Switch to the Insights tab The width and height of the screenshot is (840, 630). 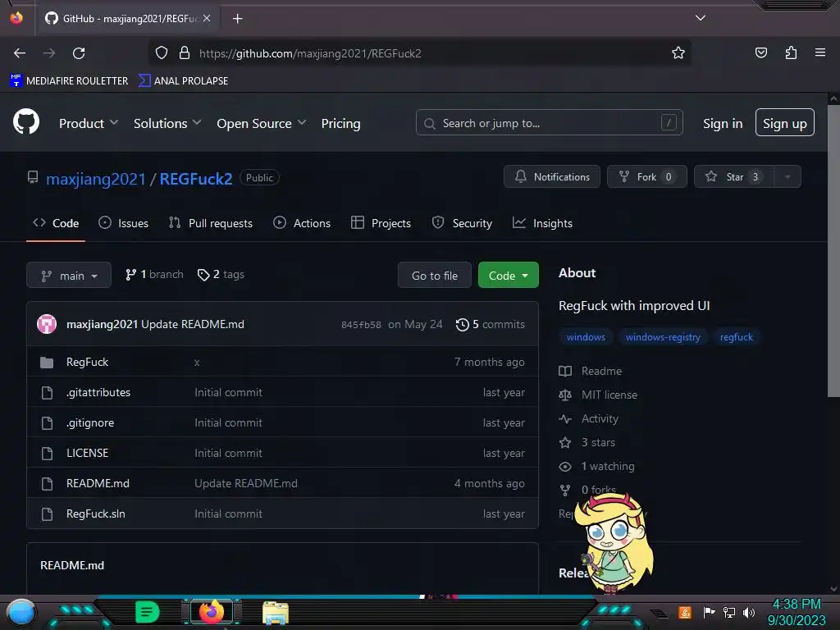[x=543, y=223]
